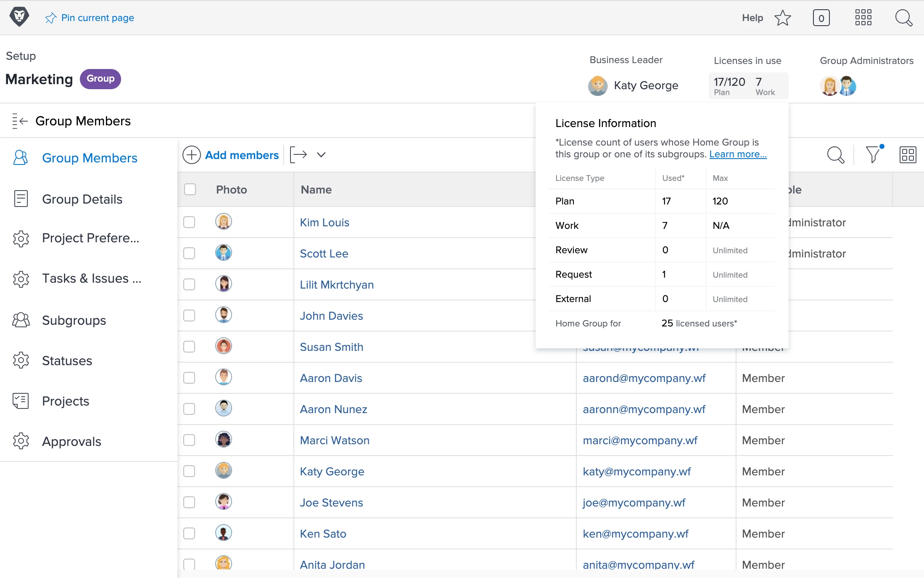Collapse the Group Members left panel
Viewport: 924px width, 578px height.
pyautogui.click(x=20, y=121)
